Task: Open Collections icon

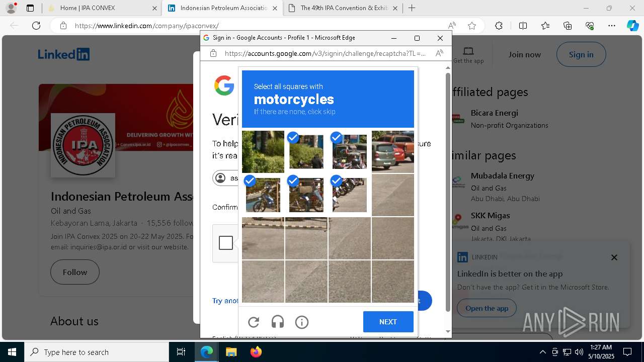Action: tap(568, 26)
